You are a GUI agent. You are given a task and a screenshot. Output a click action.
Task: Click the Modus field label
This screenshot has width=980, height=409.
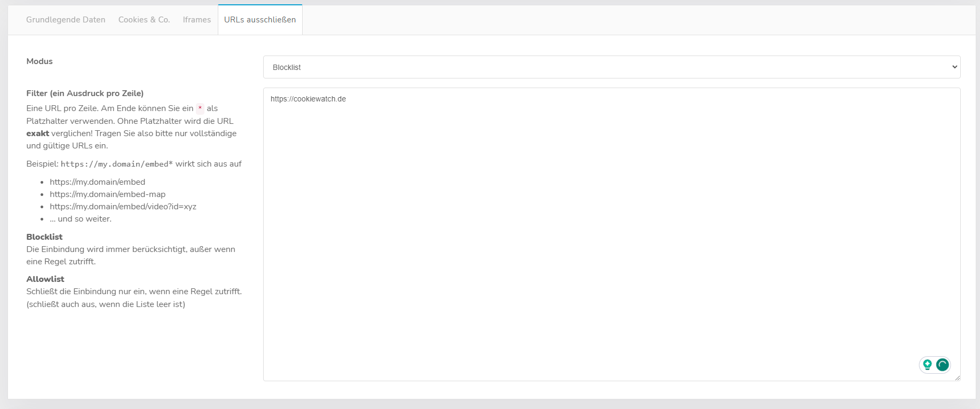(x=39, y=61)
